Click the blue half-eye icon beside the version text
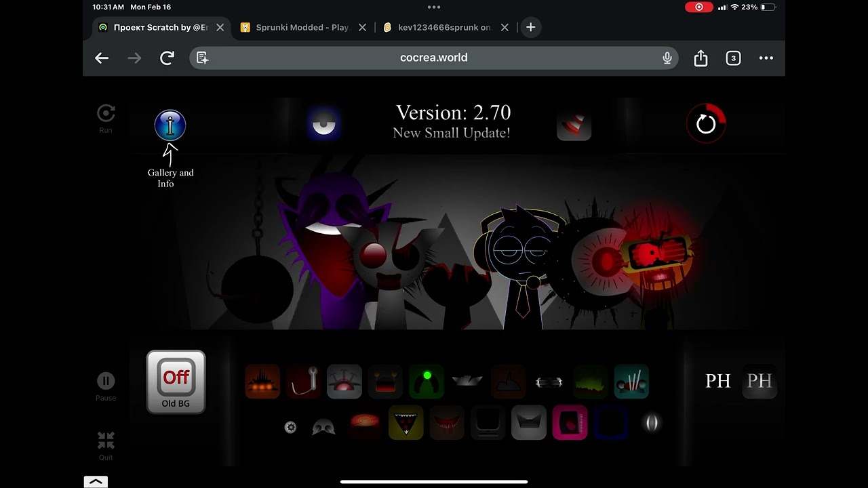Viewport: 868px width, 488px height. click(323, 124)
